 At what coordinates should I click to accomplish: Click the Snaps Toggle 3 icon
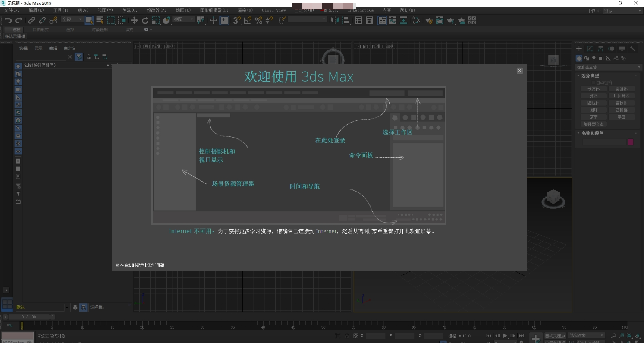237,20
